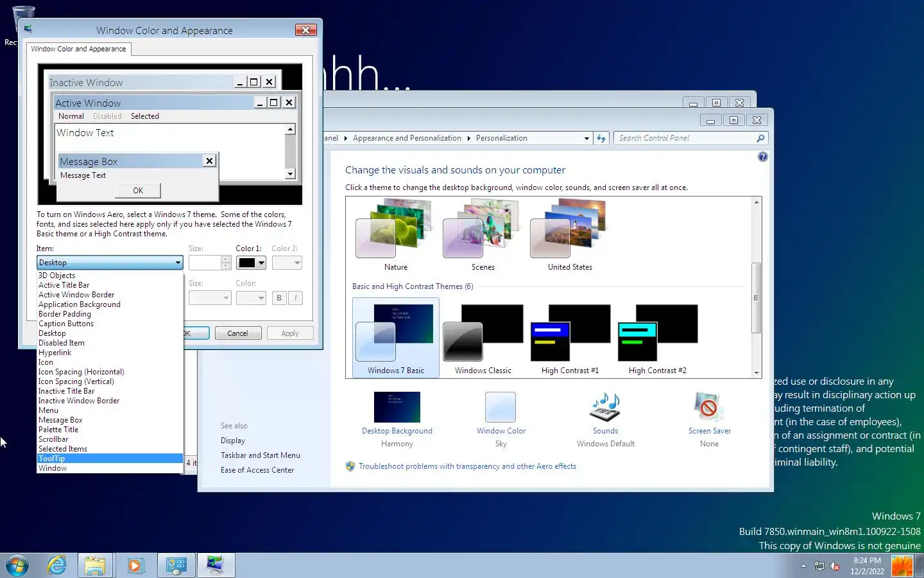Open the Window Color icon
The height and width of the screenshot is (578, 924).
[x=501, y=407]
